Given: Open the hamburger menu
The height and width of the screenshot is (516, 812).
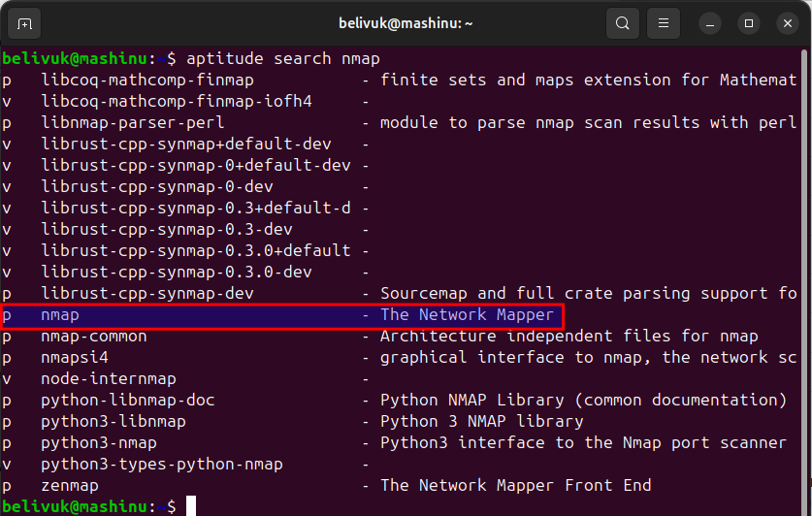Looking at the screenshot, I should tap(664, 24).
